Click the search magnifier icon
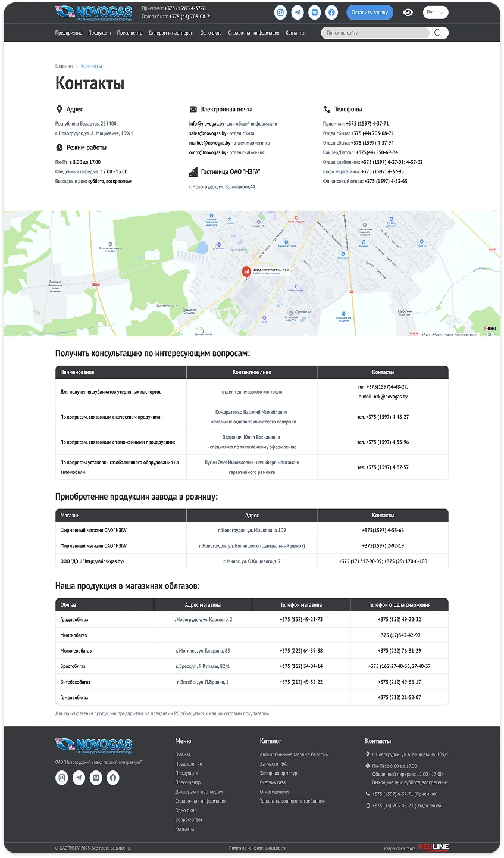504x858 pixels. tap(438, 33)
